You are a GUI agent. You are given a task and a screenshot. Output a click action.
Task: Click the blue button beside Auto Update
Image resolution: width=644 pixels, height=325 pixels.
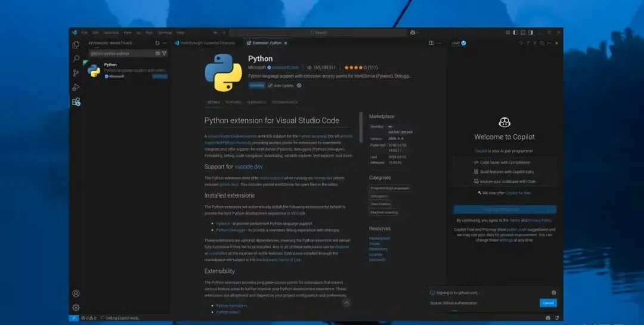click(257, 85)
